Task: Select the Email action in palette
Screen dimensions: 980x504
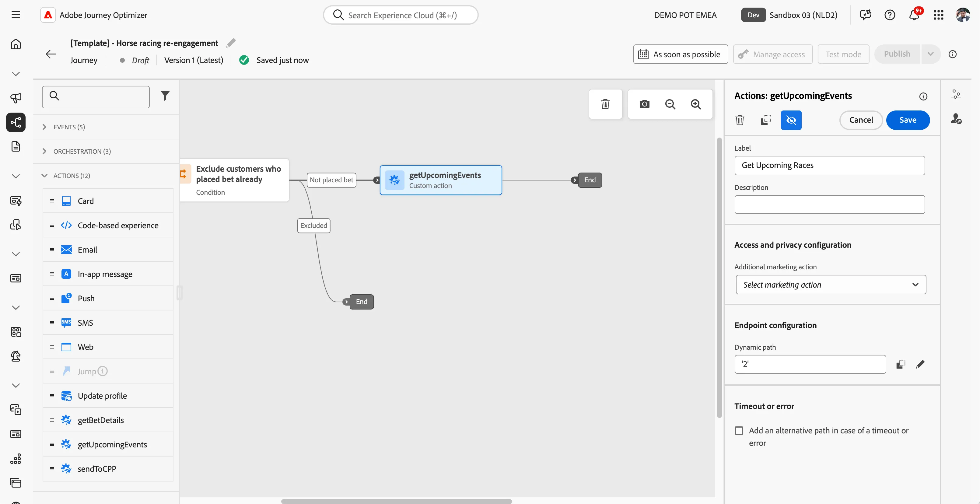Action: pyautogui.click(x=108, y=250)
